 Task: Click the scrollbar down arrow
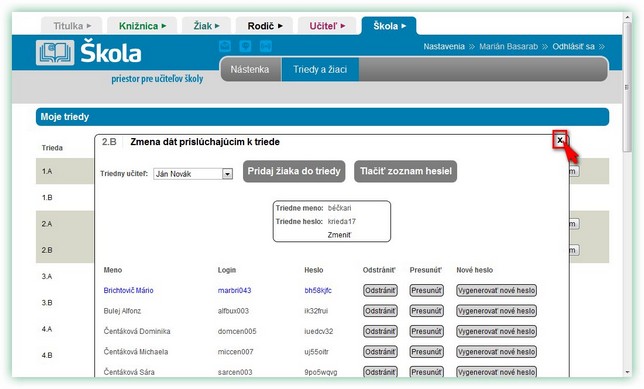(x=627, y=372)
